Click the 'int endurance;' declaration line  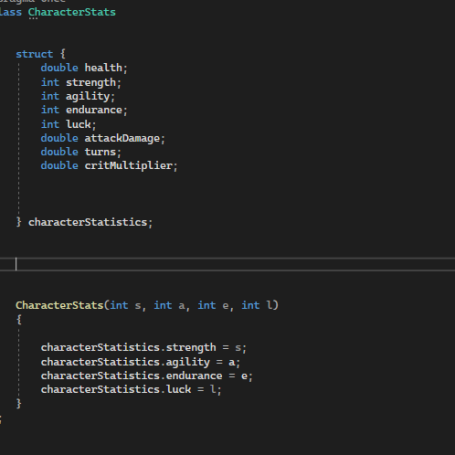(84, 110)
